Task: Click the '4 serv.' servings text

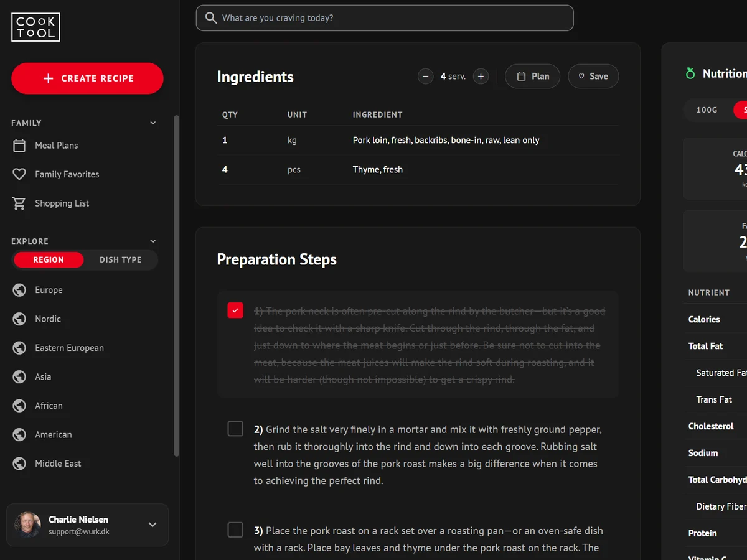Action: 453,77
